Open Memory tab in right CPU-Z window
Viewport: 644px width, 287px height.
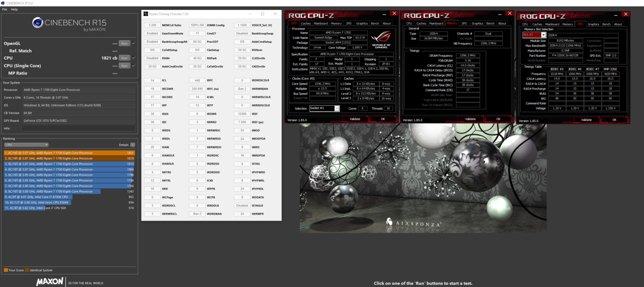(x=568, y=24)
